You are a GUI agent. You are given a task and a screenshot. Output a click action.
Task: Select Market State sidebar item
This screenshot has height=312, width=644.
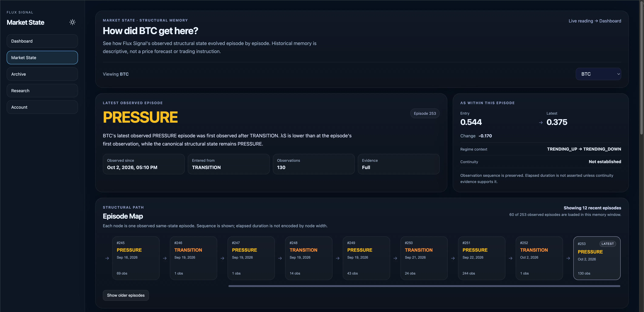[x=42, y=57]
